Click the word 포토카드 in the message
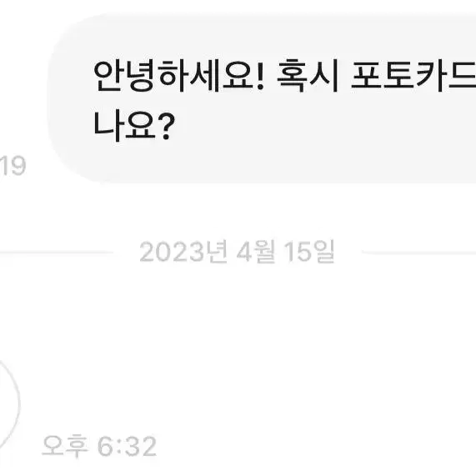 (413, 76)
